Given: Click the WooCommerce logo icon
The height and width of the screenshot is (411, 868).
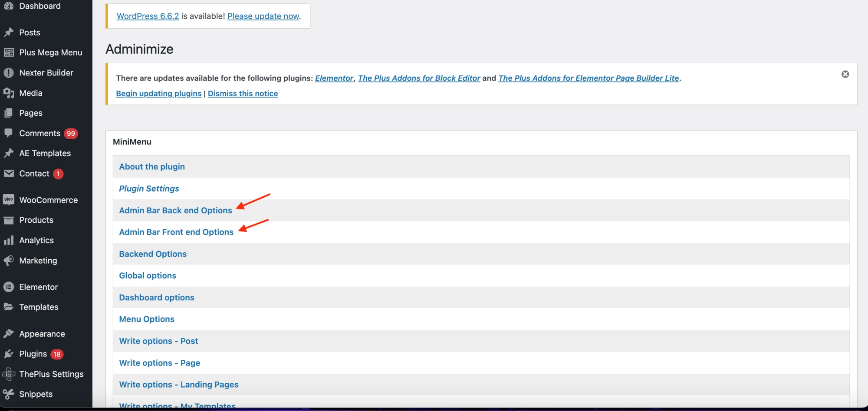Looking at the screenshot, I should 9,199.
